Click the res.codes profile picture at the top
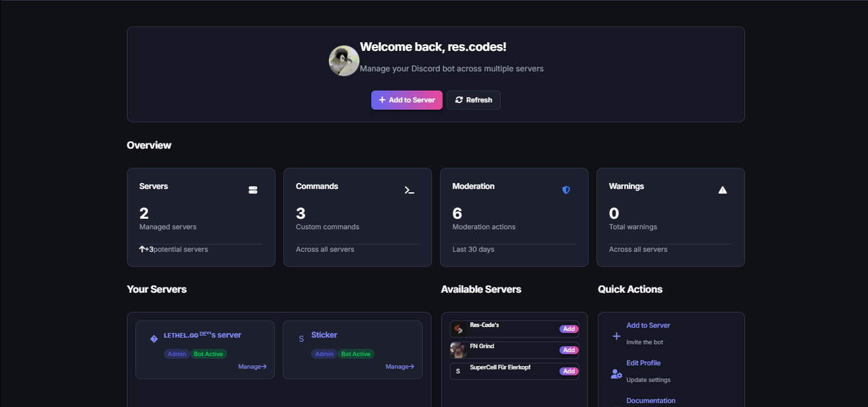 344,60
